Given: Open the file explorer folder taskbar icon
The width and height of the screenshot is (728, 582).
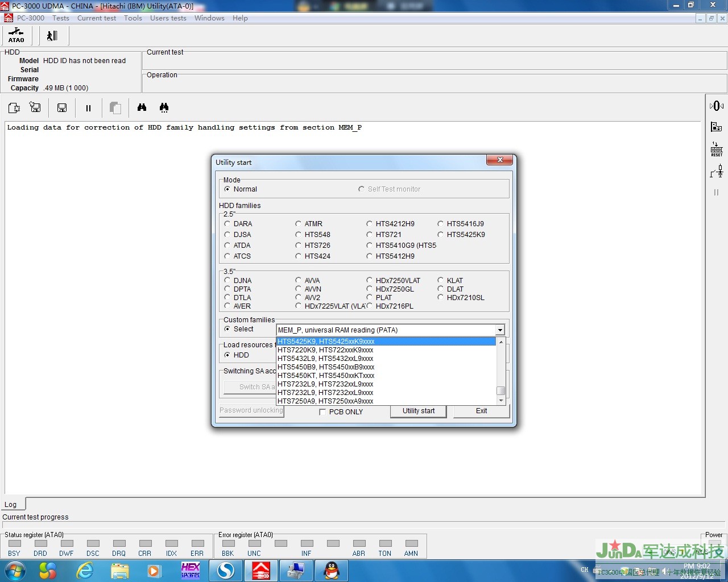Looking at the screenshot, I should (119, 571).
